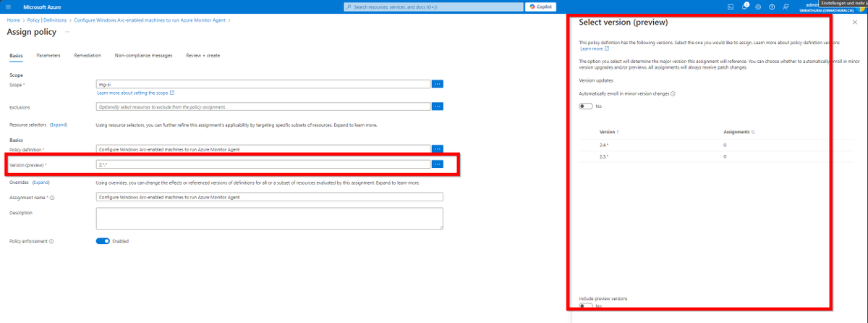Go to Policy | Definitions breadcrumb
Screen dimensions: 868x323
[46, 20]
